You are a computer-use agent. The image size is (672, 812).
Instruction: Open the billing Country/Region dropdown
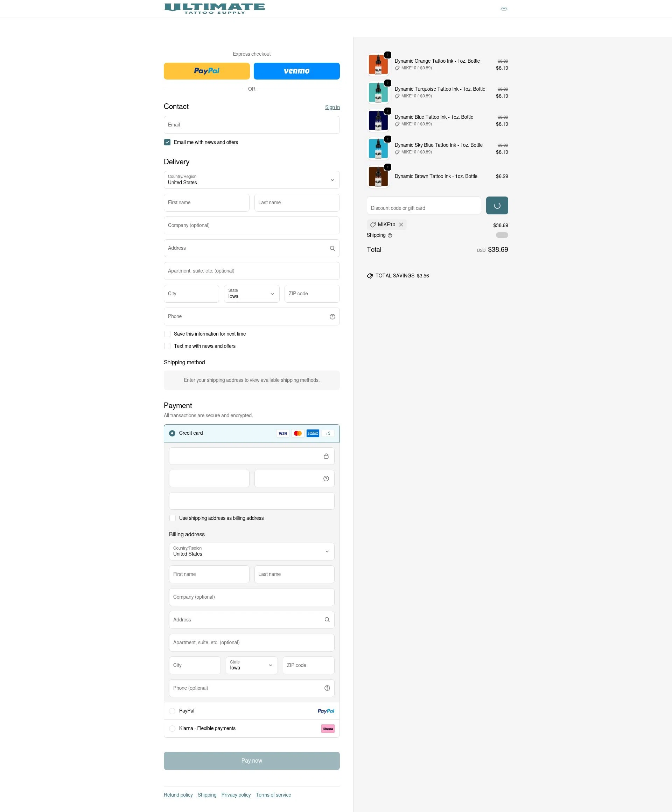click(252, 551)
